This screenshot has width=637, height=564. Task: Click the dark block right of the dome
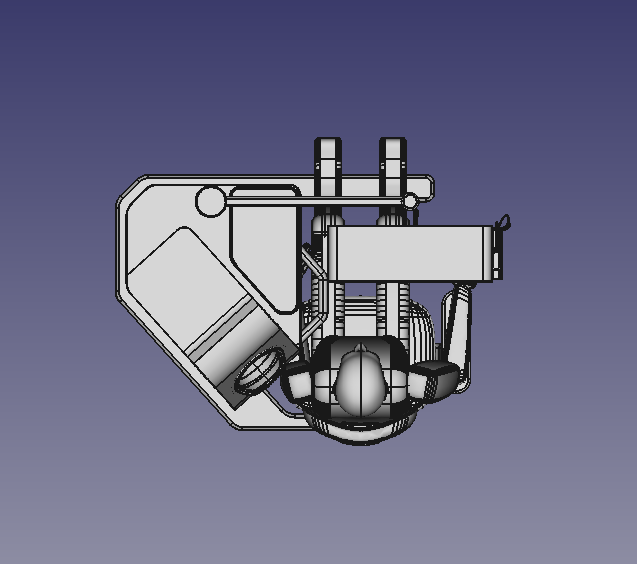tap(435, 379)
